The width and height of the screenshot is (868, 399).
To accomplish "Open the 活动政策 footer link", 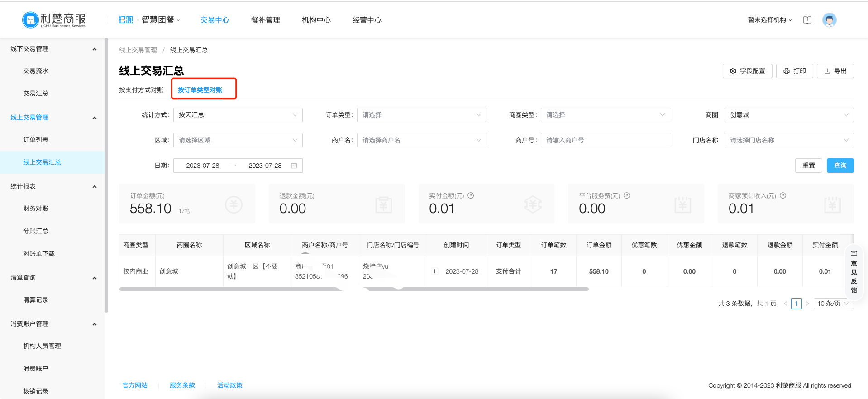I will pyautogui.click(x=230, y=385).
